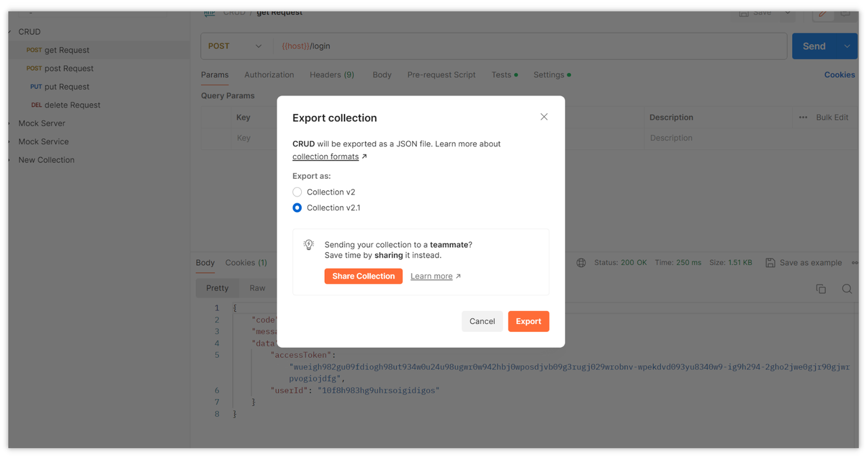Open the collection formats link
Screen dimensions: 868x456
pyautogui.click(x=325, y=157)
